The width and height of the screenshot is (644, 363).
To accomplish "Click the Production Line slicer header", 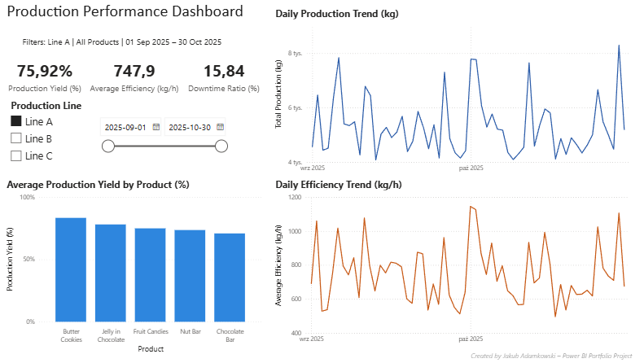I will click(46, 106).
